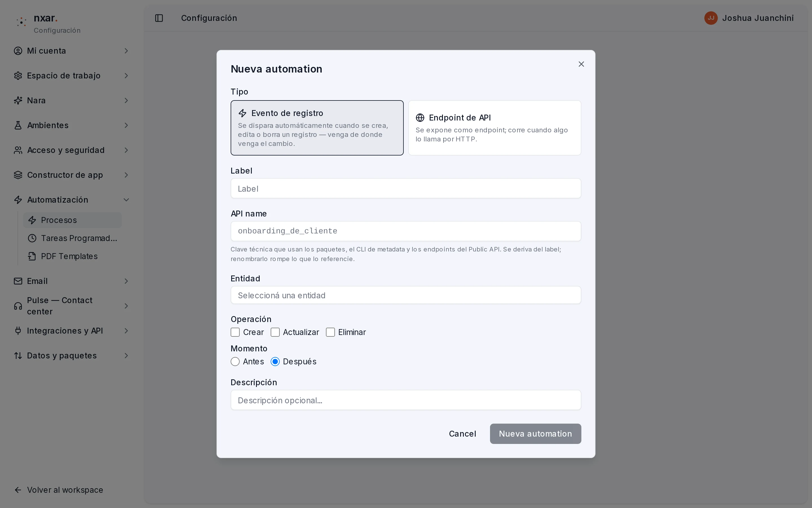Tick the Eliminar operation checkbox
This screenshot has height=508, width=812.
(330, 332)
